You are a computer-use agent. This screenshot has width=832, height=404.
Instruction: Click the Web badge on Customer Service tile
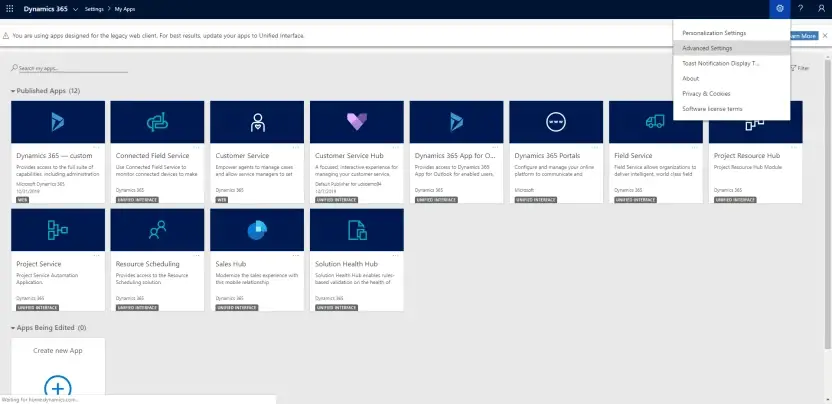coord(222,200)
